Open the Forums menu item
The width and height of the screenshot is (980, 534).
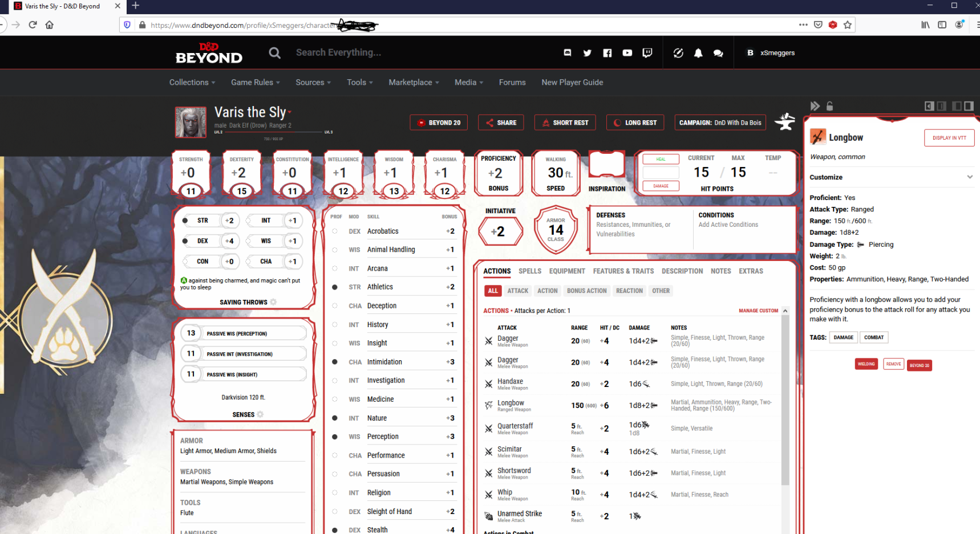(512, 82)
